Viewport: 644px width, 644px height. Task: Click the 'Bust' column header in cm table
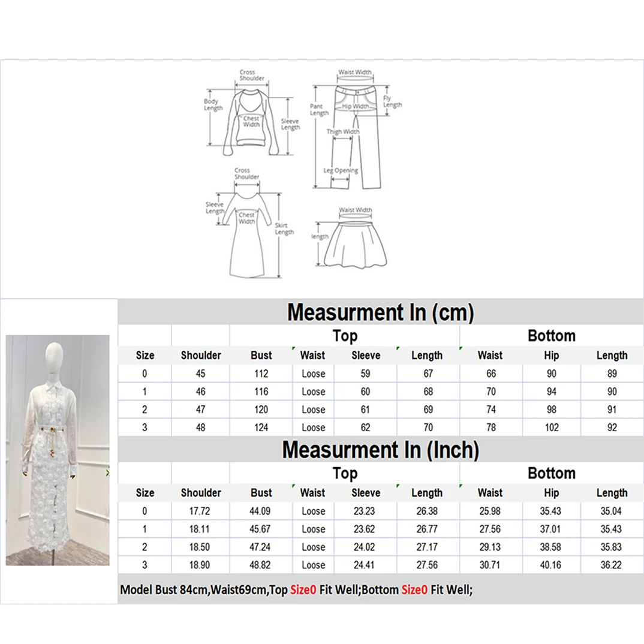click(261, 355)
